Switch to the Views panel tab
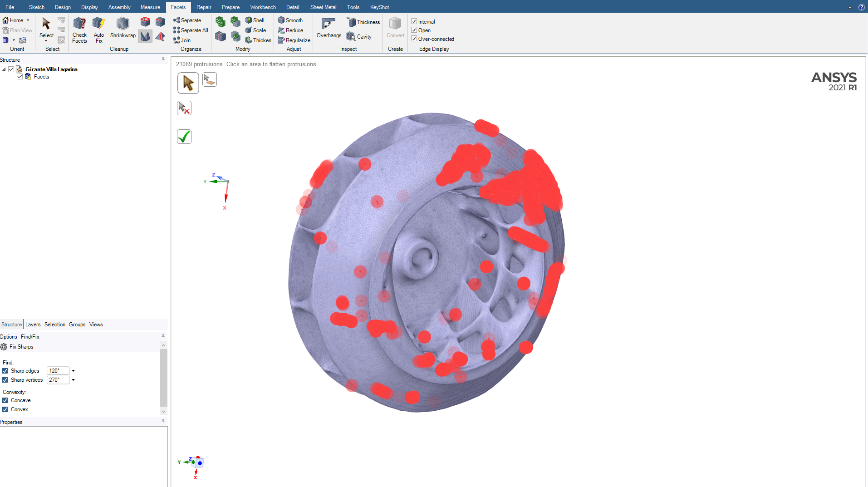This screenshot has width=868, height=487. coord(96,325)
